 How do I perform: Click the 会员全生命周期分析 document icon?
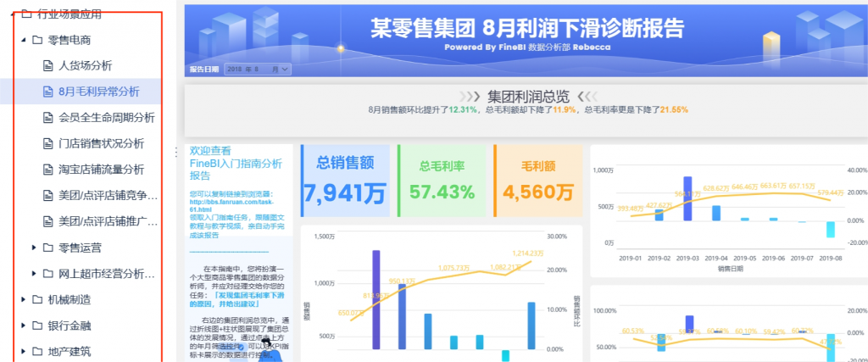48,118
